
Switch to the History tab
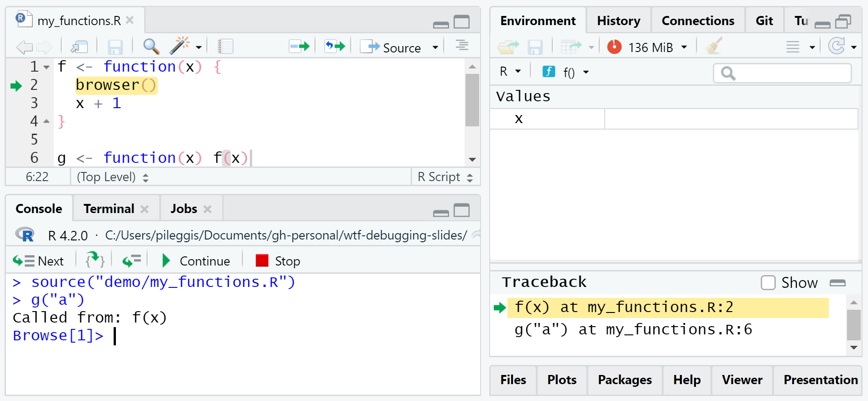click(x=618, y=21)
